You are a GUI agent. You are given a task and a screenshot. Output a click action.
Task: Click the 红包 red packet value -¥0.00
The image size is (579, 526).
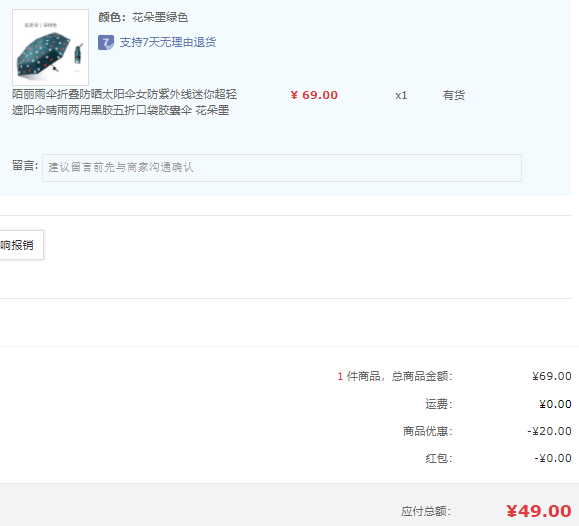coord(553,458)
